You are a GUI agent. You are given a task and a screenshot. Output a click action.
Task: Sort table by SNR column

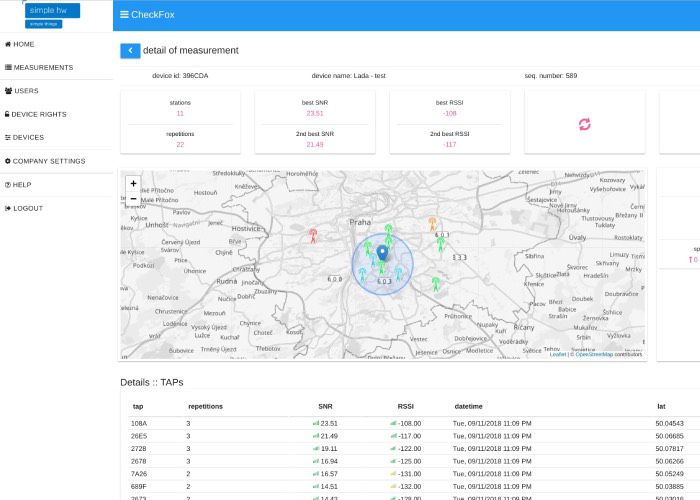coord(325,406)
